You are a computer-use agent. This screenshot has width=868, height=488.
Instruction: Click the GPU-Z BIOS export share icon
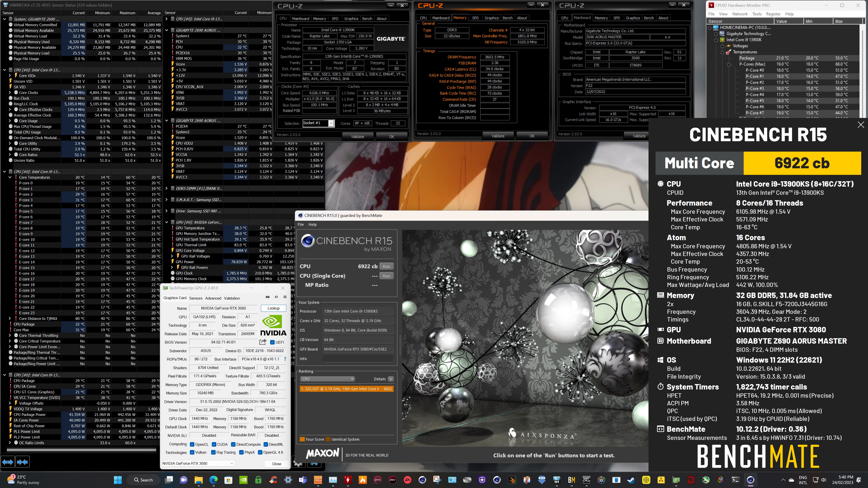pos(263,342)
